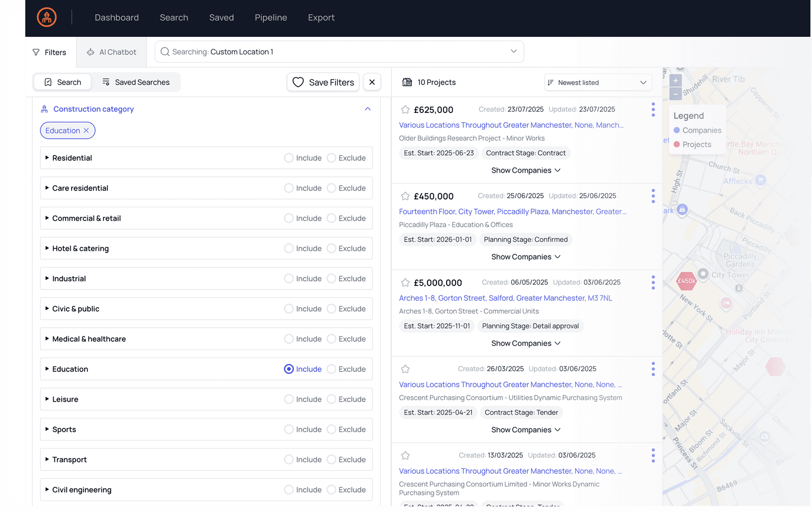This screenshot has height=513, width=812.
Task: Collapse the Construction category section
Action: tap(368, 109)
